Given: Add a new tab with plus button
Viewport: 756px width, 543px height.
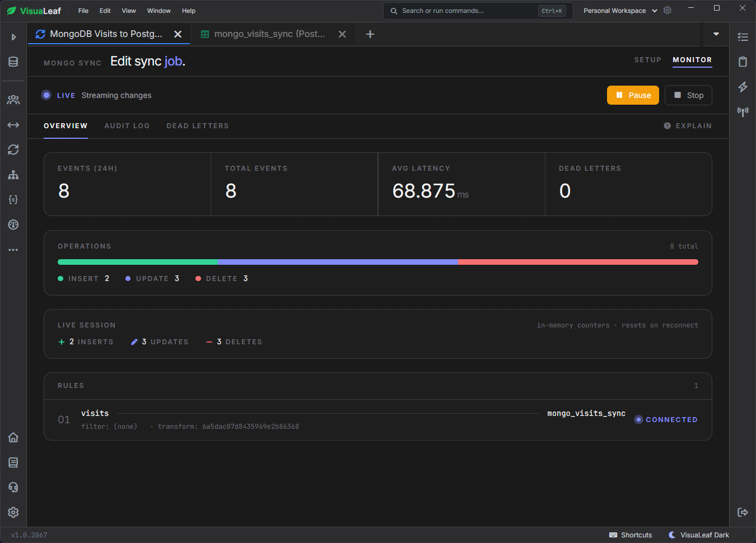Looking at the screenshot, I should [x=370, y=34].
